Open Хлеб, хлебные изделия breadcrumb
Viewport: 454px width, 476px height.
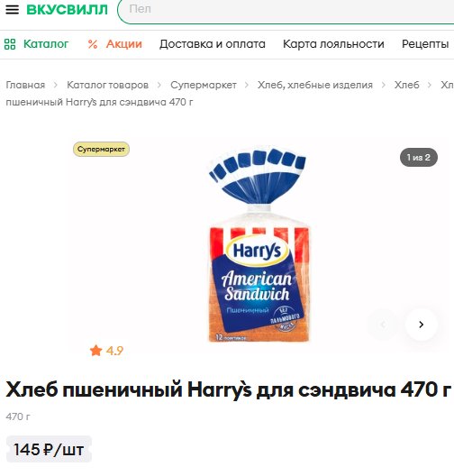pos(315,85)
